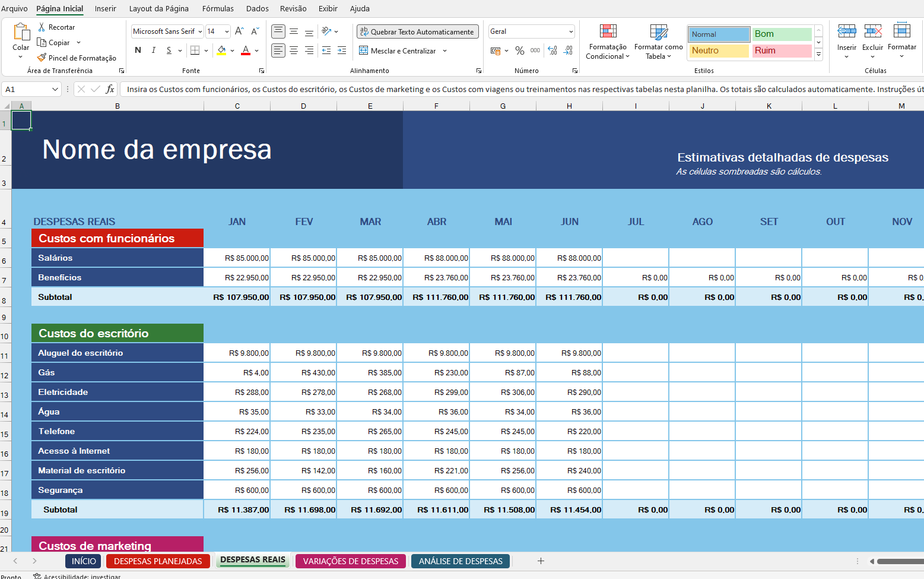
Task: Expand the Geral number format dropdown
Action: pos(571,31)
